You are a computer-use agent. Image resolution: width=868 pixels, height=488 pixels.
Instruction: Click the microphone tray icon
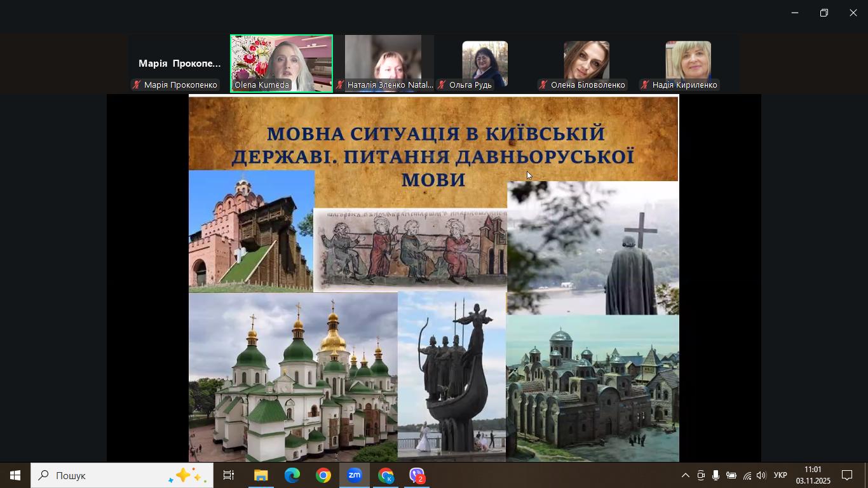[x=715, y=475]
